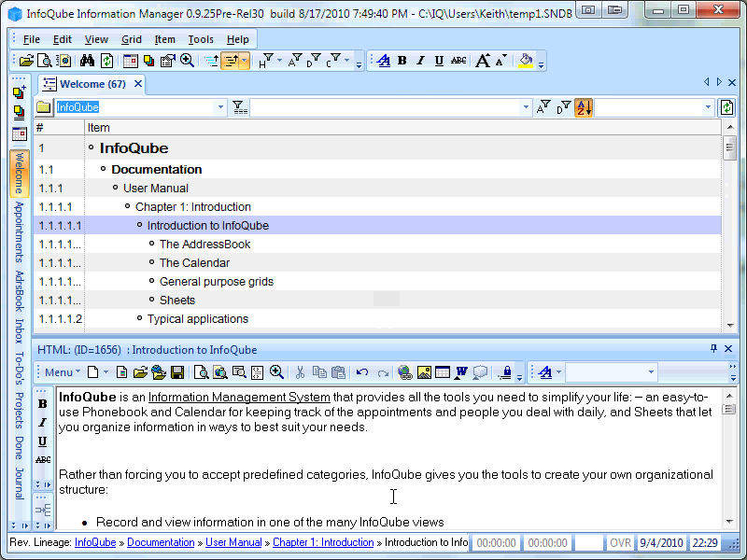Open the File menu
The image size is (747, 560).
click(32, 39)
